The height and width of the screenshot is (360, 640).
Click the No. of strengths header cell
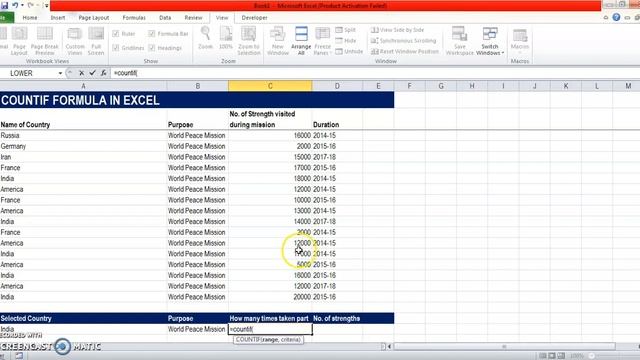coord(337,318)
